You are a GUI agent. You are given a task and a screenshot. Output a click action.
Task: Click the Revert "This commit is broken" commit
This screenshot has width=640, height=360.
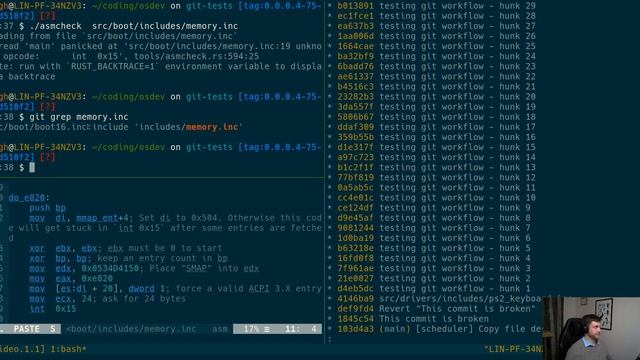pos(436,309)
